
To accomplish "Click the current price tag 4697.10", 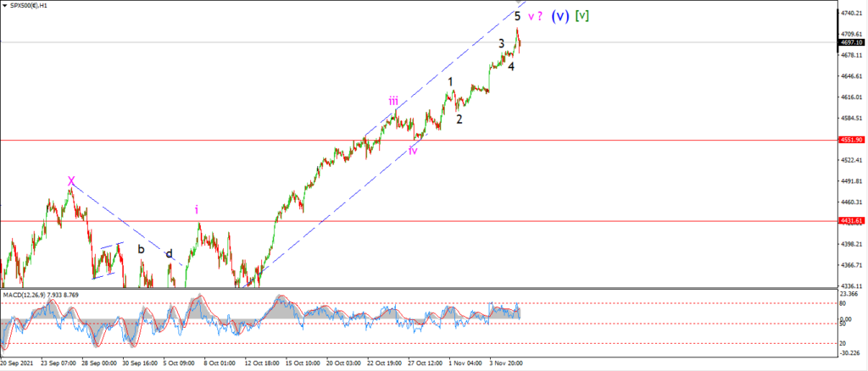I will pos(853,42).
